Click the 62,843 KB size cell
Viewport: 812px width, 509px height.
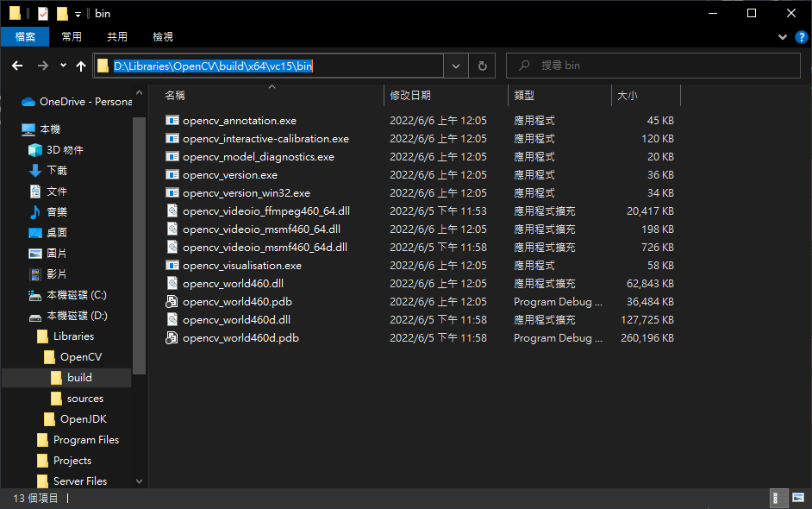pos(650,284)
